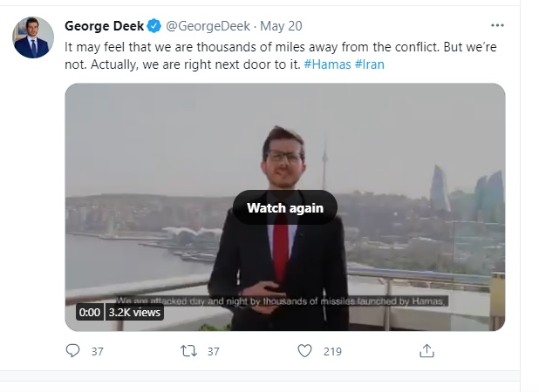
Task: Click the George Deek display name
Action: tap(104, 26)
